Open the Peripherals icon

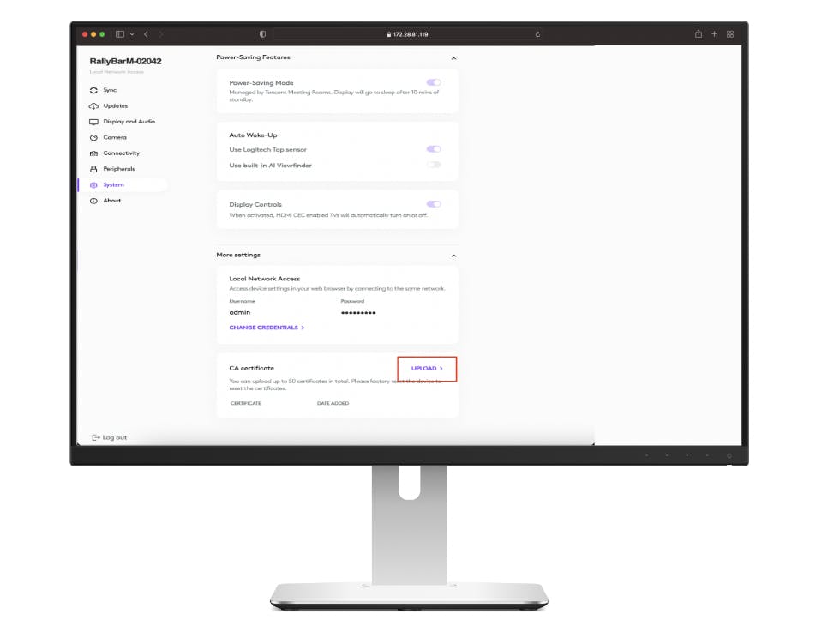[93, 169]
